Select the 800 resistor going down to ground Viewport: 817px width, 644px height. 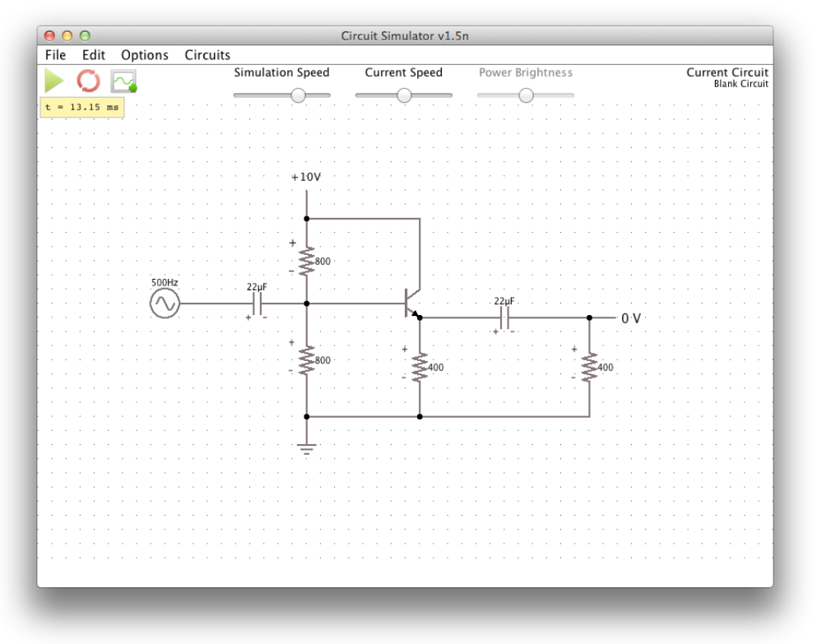pyautogui.click(x=307, y=360)
